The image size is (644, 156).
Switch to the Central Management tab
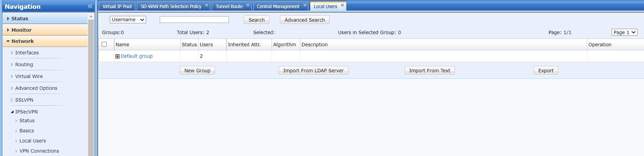(278, 6)
